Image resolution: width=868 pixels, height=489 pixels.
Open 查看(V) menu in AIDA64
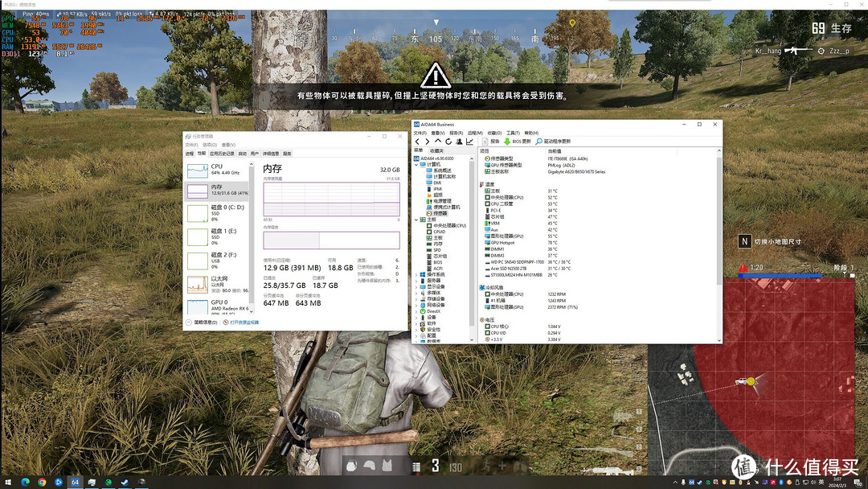[438, 133]
